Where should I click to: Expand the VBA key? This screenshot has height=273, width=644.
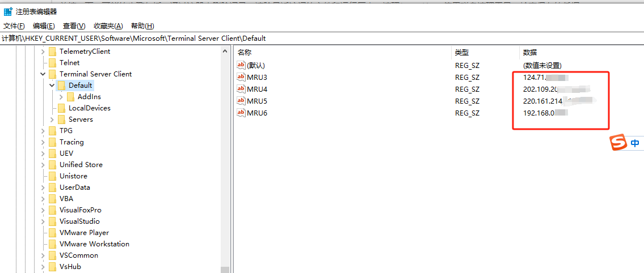click(43, 199)
